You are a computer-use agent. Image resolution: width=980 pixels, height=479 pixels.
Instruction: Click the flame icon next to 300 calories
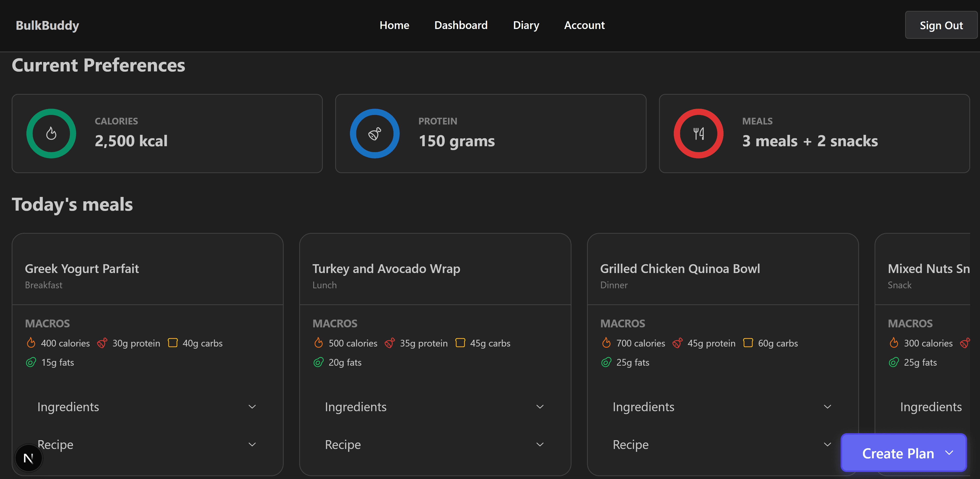click(894, 343)
